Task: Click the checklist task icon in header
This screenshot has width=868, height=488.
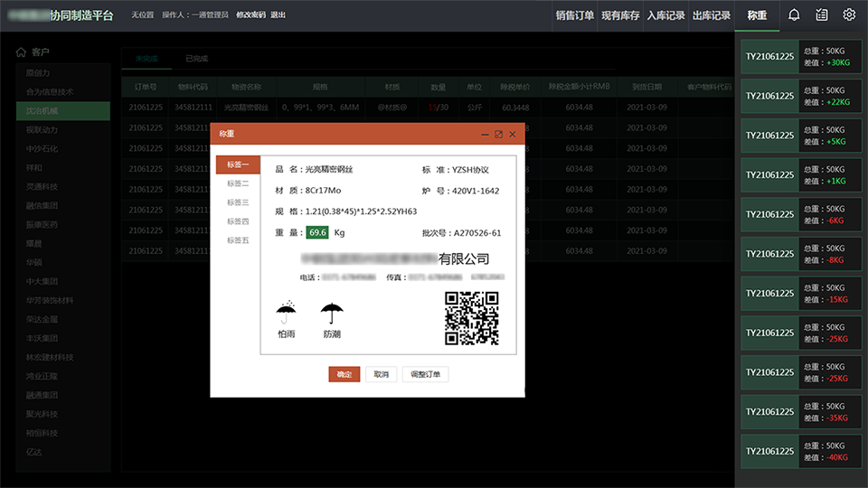Action: [x=821, y=14]
